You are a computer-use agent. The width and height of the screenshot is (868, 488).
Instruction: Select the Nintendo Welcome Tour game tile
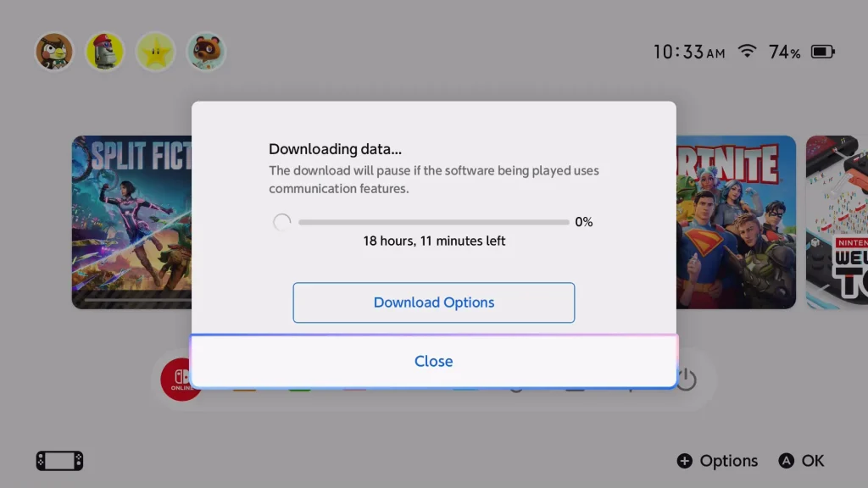coord(837,222)
